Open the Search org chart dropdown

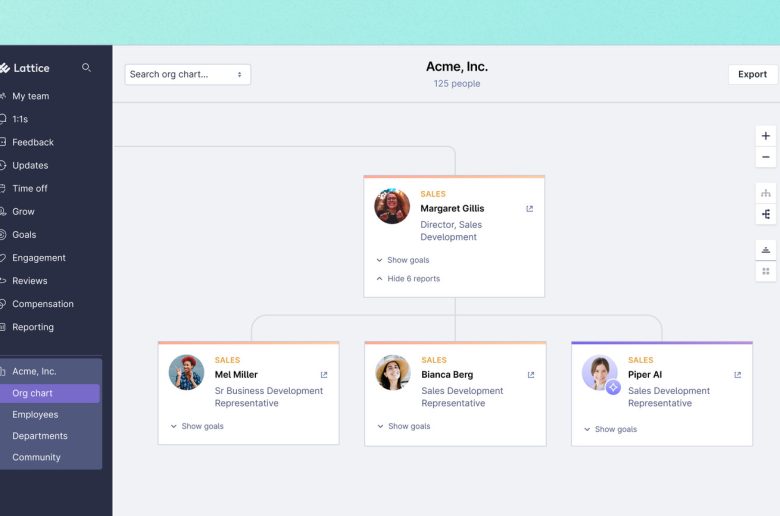tap(188, 75)
